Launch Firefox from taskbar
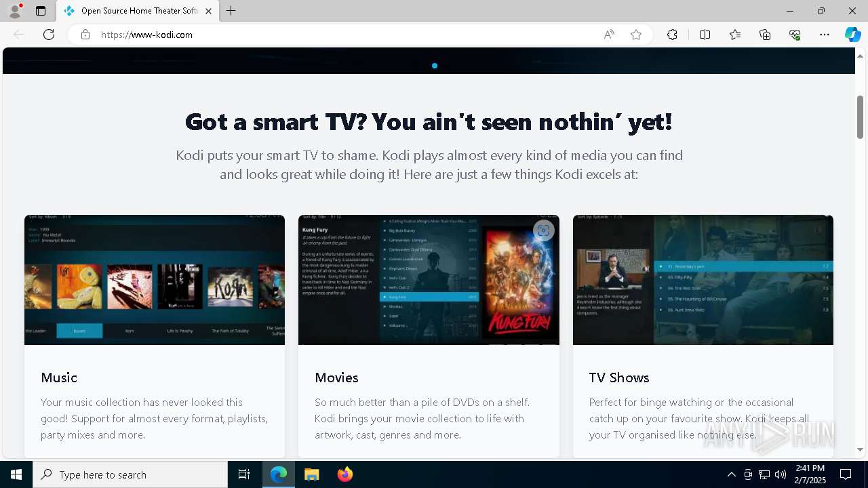Image resolution: width=868 pixels, height=488 pixels. [x=344, y=474]
